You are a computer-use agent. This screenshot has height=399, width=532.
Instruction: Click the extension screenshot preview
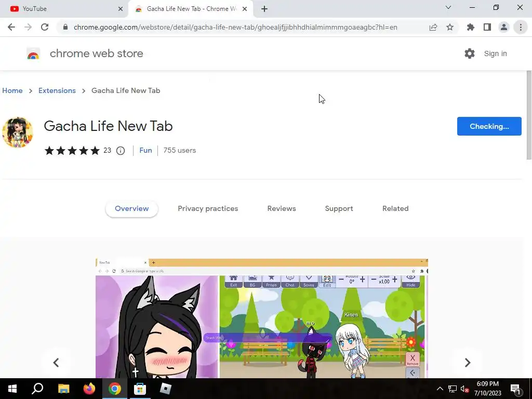(262, 318)
